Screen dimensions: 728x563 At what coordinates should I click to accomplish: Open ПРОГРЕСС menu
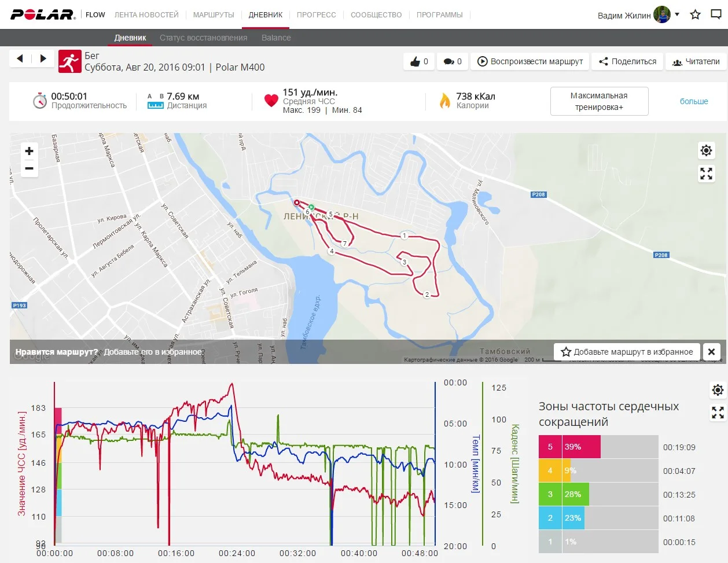click(316, 14)
